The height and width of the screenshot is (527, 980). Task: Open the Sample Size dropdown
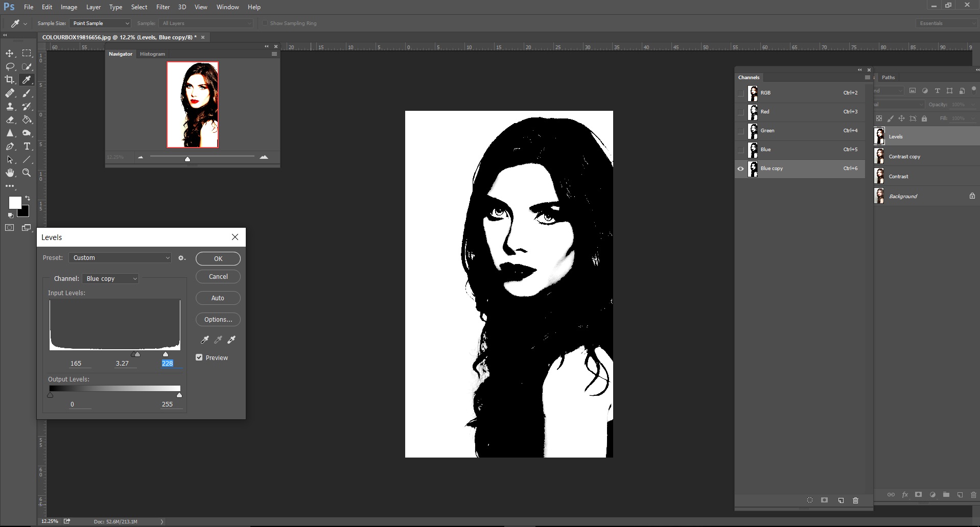pyautogui.click(x=100, y=23)
